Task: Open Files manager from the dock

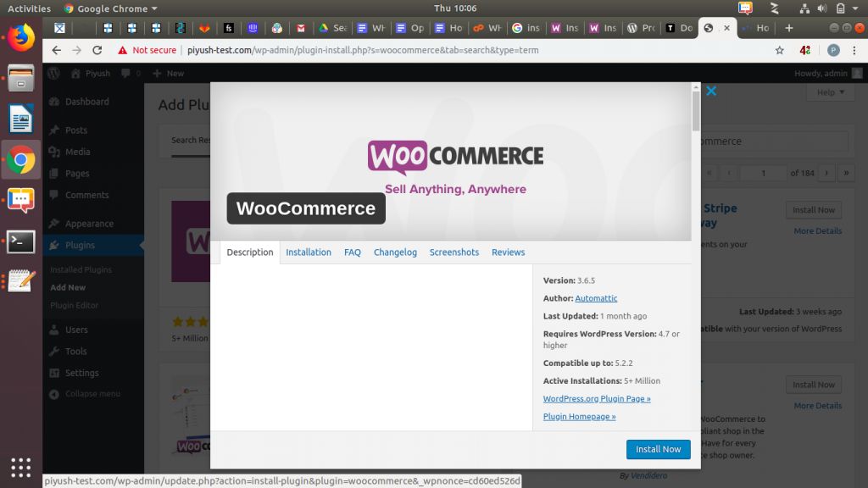Action: click(21, 78)
